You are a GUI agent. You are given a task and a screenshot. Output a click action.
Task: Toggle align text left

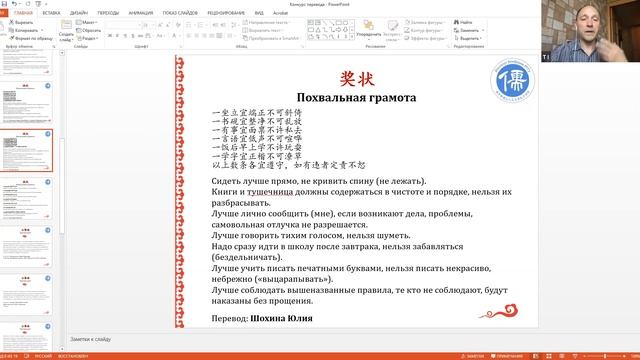[189, 36]
